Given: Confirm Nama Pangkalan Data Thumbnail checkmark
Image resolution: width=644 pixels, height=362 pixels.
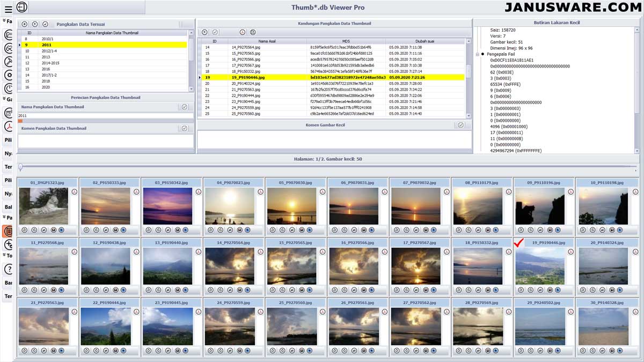Looking at the screenshot, I should 185,107.
